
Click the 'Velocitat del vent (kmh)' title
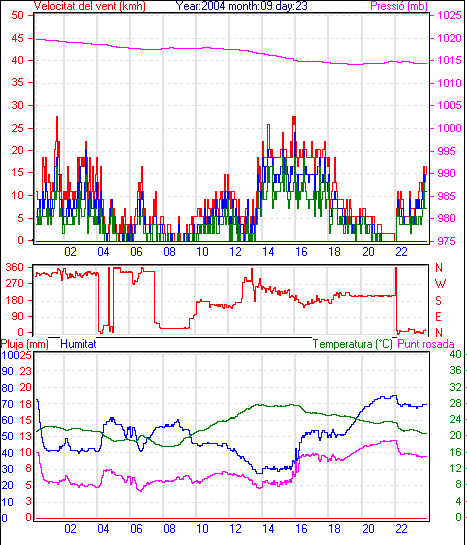pos(90,6)
